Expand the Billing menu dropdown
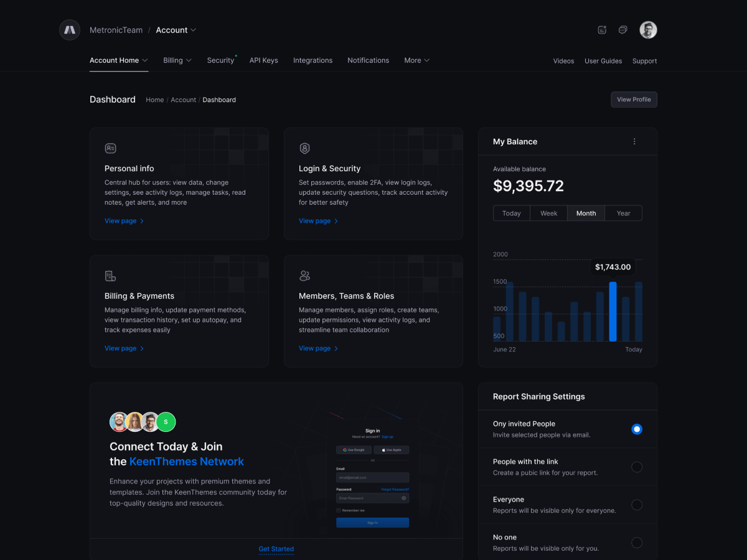 [x=177, y=60]
